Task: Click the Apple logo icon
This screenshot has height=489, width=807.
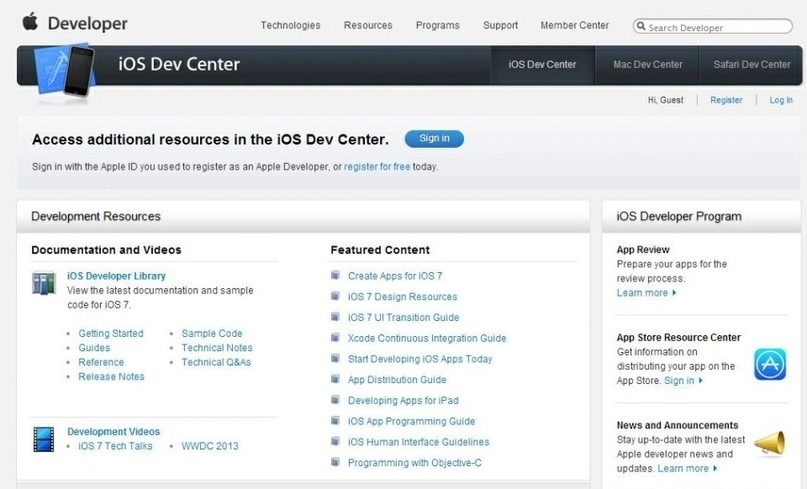Action: coord(30,22)
